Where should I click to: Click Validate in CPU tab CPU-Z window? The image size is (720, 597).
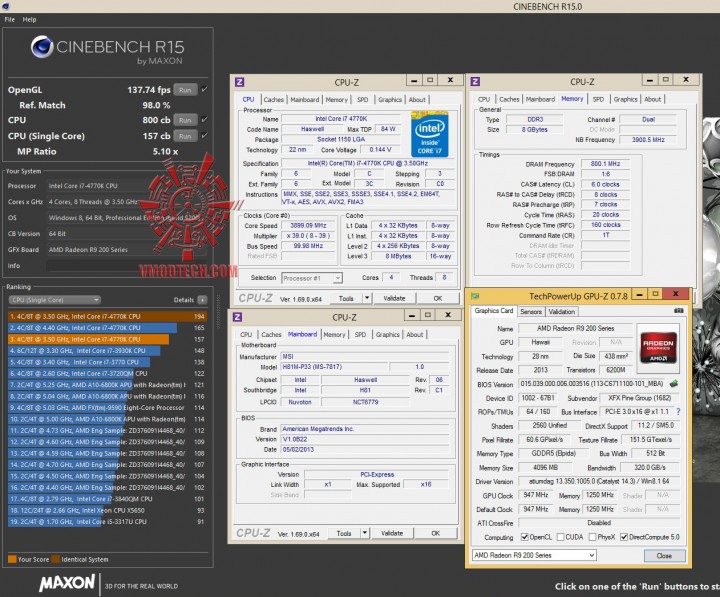click(x=394, y=298)
